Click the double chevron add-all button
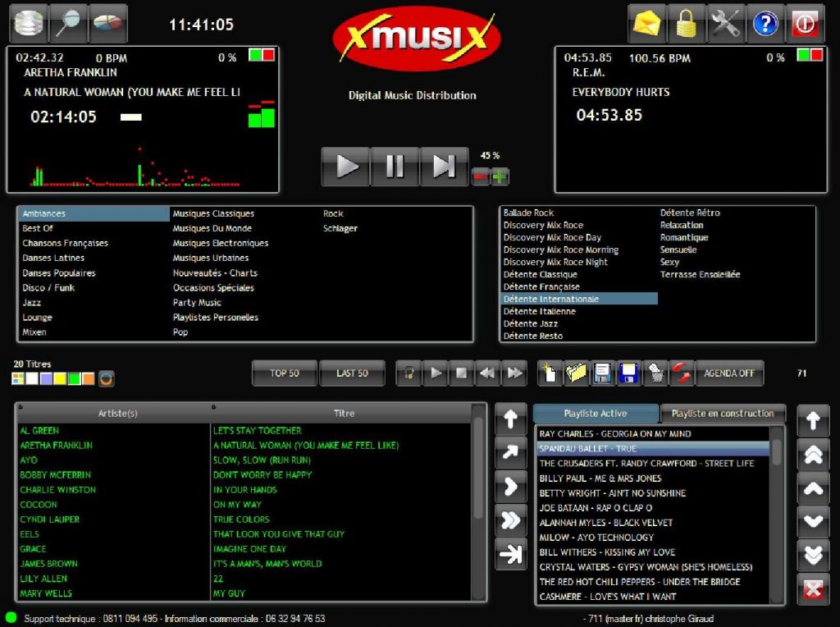This screenshot has width=840, height=627. click(510, 520)
